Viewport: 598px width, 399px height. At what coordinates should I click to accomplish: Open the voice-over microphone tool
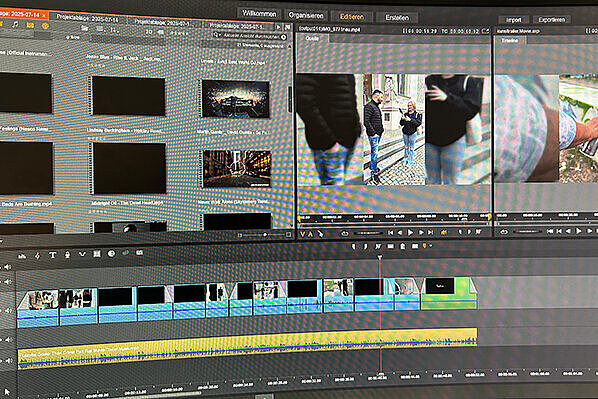(x=67, y=254)
